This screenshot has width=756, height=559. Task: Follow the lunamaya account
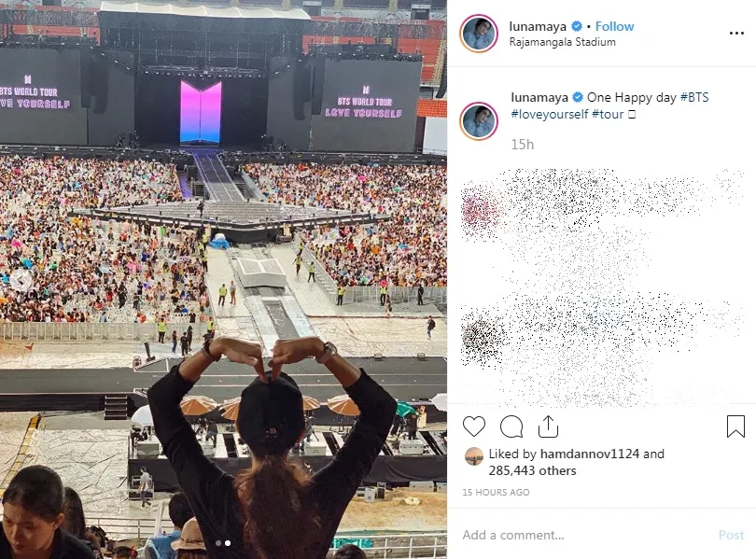coord(614,26)
